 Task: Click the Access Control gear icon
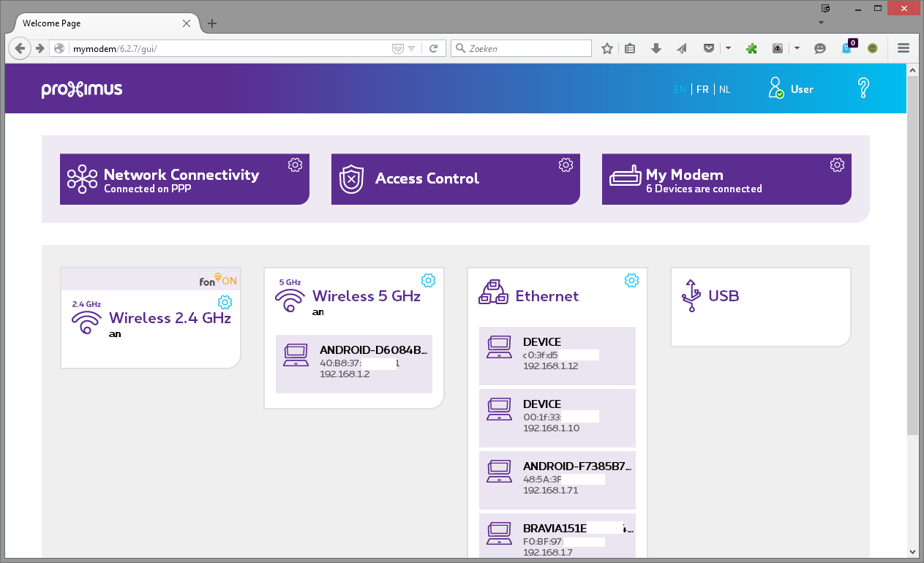point(566,165)
